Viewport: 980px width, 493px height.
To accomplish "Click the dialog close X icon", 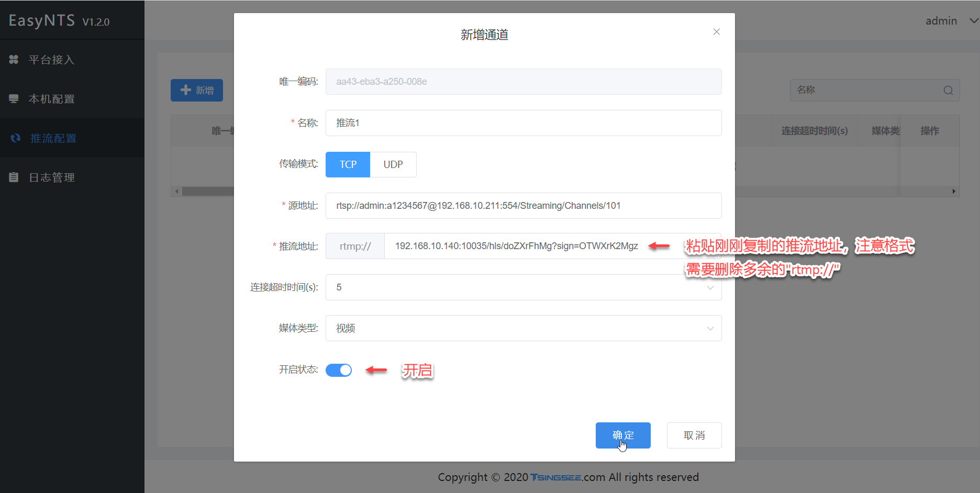I will pos(716,31).
